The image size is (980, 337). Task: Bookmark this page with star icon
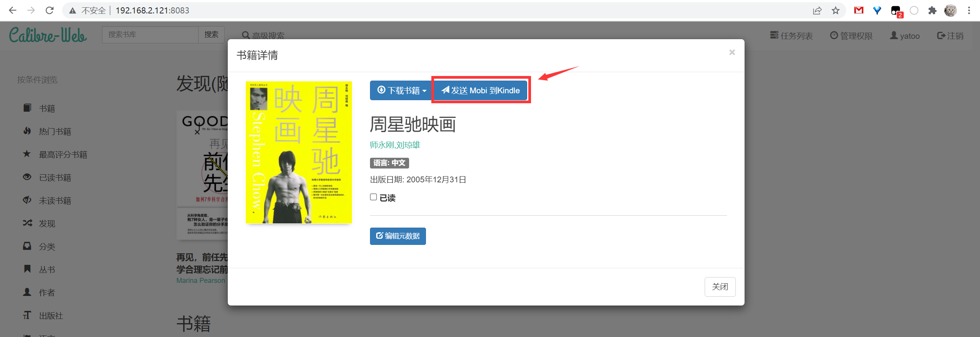[835, 11]
